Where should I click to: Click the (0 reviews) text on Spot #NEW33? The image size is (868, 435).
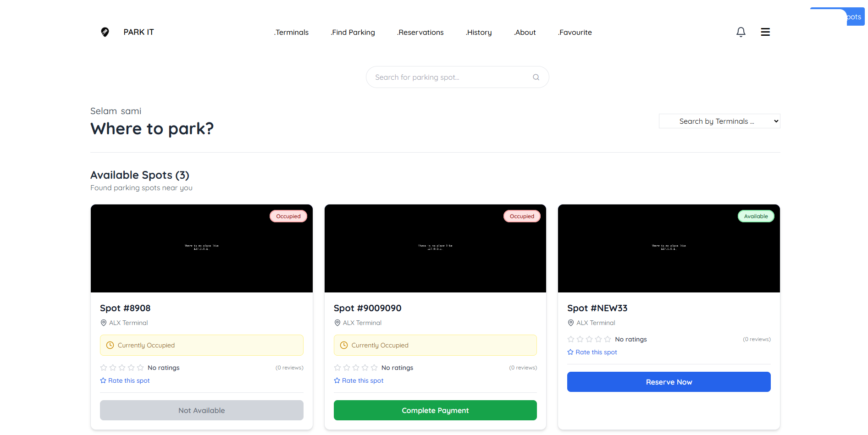tap(757, 339)
